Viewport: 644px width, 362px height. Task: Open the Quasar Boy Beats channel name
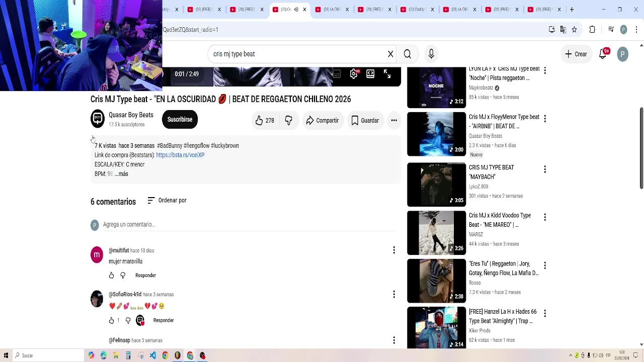131,115
